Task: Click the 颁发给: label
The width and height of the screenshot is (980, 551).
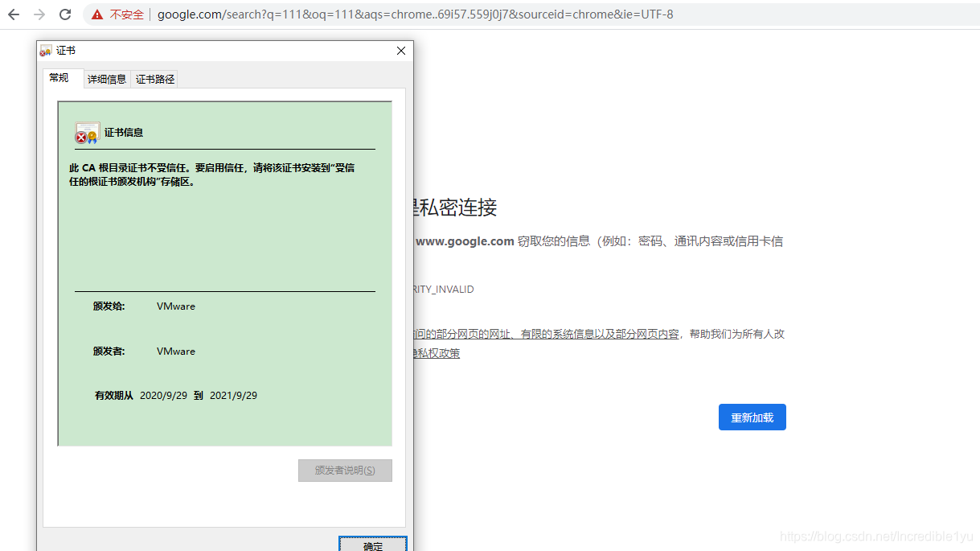Action: click(109, 306)
